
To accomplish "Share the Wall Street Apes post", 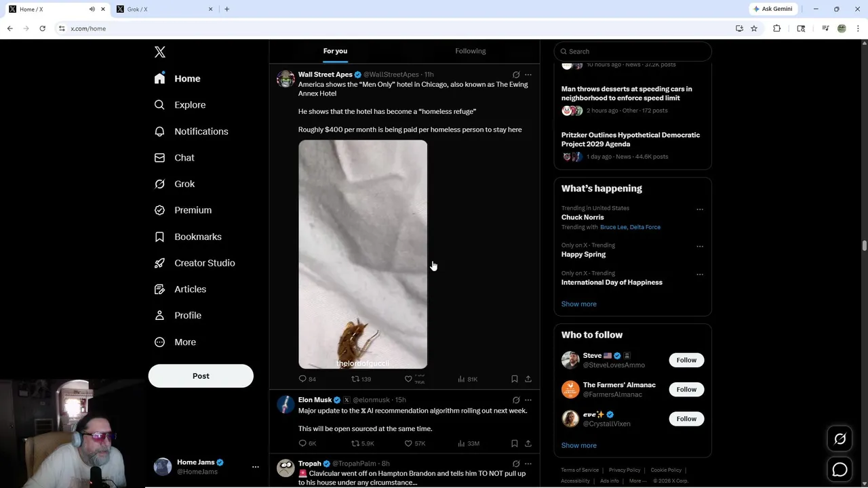I will click(528, 379).
